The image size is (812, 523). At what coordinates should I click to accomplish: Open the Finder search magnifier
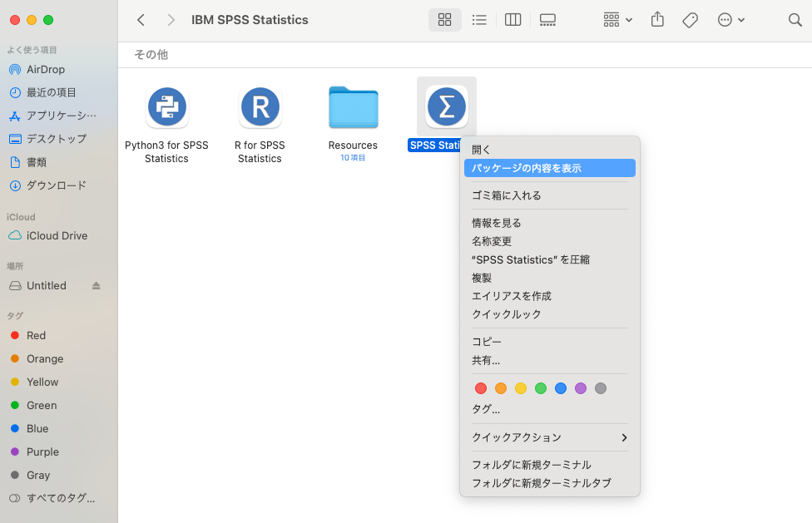795,20
